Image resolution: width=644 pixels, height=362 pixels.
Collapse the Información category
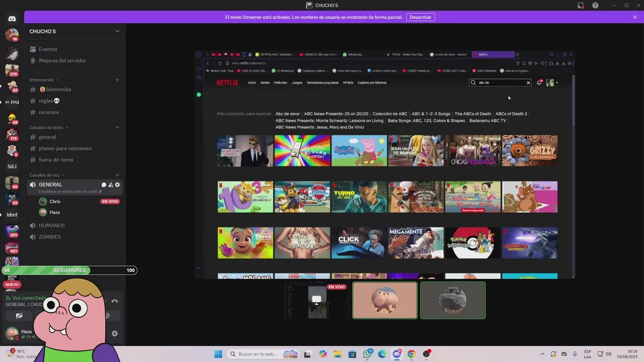coord(44,80)
